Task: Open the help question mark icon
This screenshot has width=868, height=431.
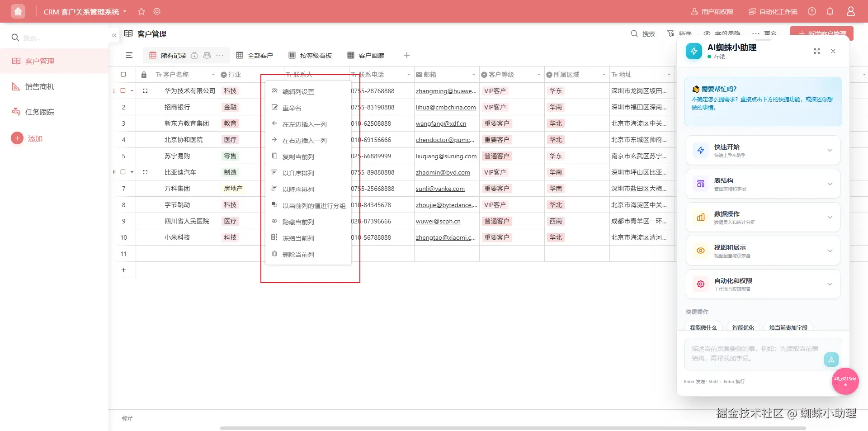Action: [x=812, y=11]
